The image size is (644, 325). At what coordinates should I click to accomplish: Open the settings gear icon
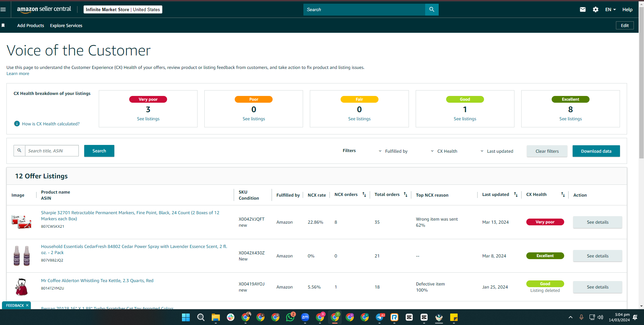(x=596, y=9)
